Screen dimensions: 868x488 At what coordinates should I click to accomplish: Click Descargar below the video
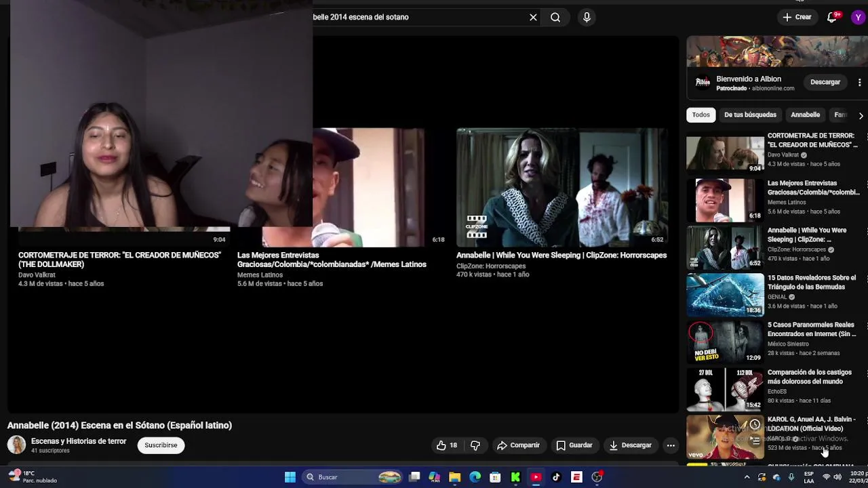[630, 445]
